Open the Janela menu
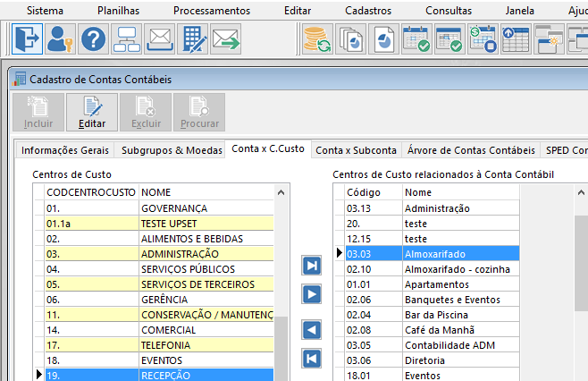This screenshot has height=381, width=588. tap(519, 11)
